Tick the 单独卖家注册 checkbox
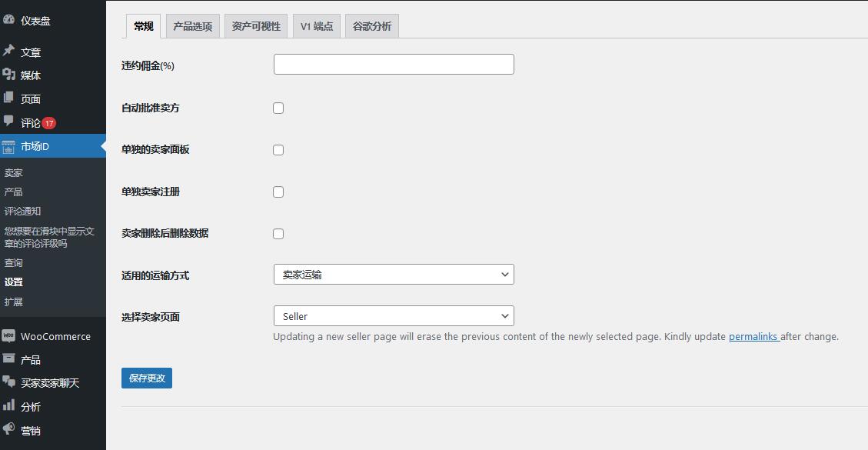Viewport: 868px width, 450px height. point(278,192)
